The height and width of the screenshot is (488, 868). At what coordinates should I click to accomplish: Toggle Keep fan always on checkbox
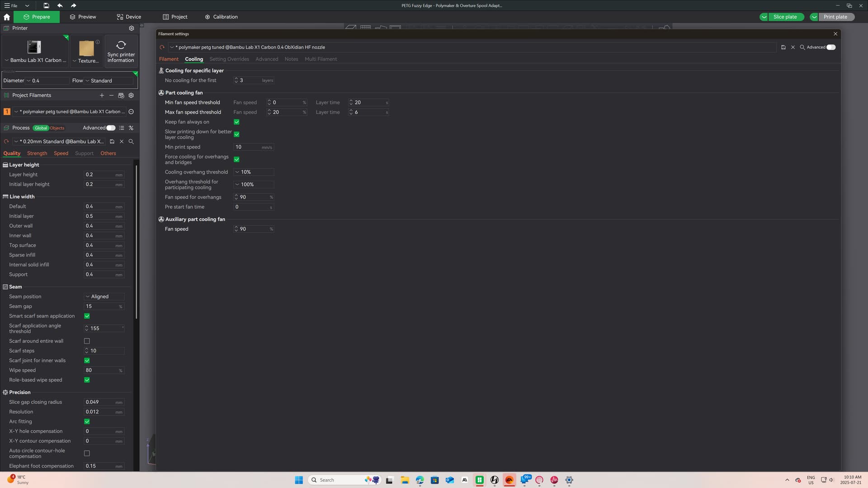pos(236,122)
